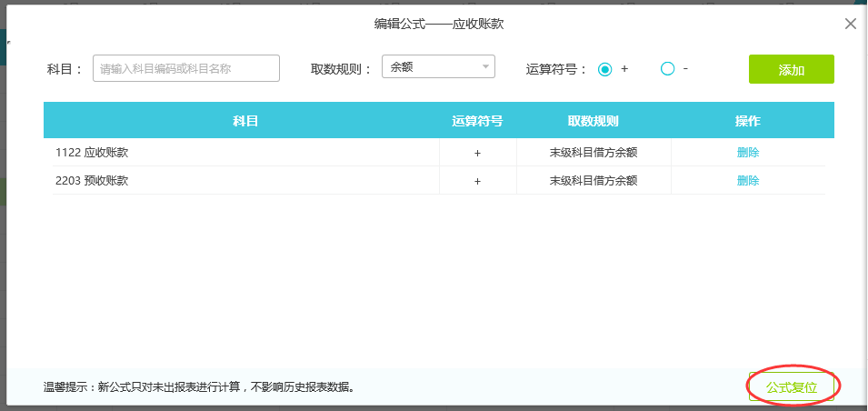Image resolution: width=868 pixels, height=411 pixels.
Task: Click 末级科目借方余额 in the 1122 row
Action: [x=594, y=153]
